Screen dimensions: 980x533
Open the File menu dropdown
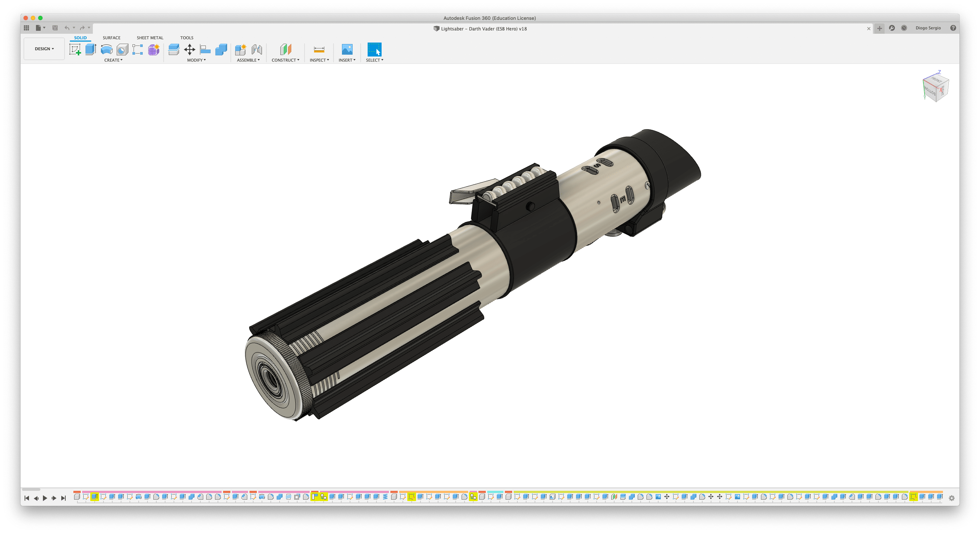[x=40, y=28]
